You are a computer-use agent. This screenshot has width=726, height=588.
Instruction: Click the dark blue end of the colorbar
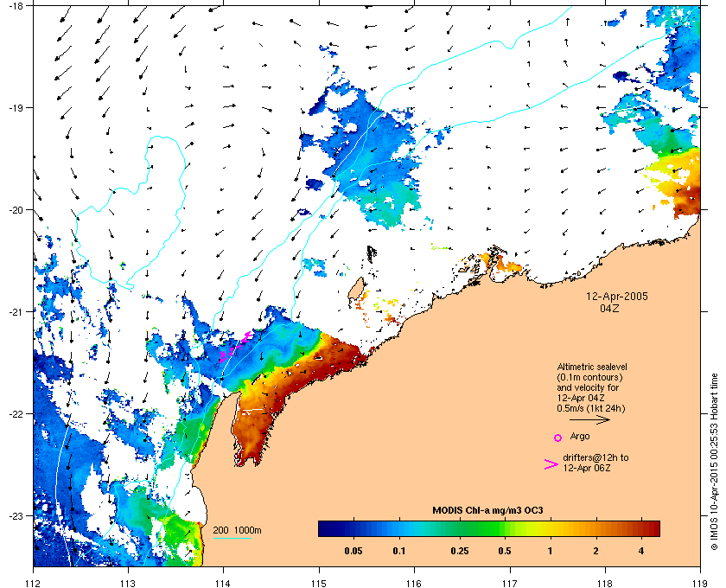click(327, 528)
